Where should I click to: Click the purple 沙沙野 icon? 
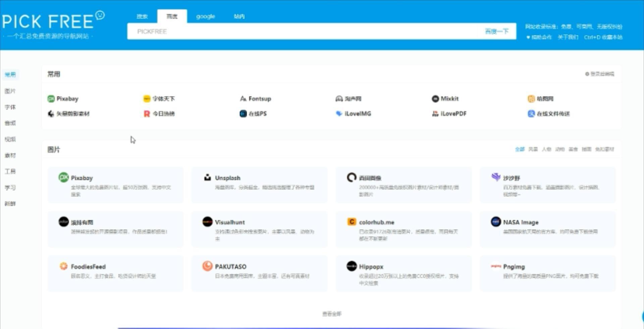click(x=496, y=178)
